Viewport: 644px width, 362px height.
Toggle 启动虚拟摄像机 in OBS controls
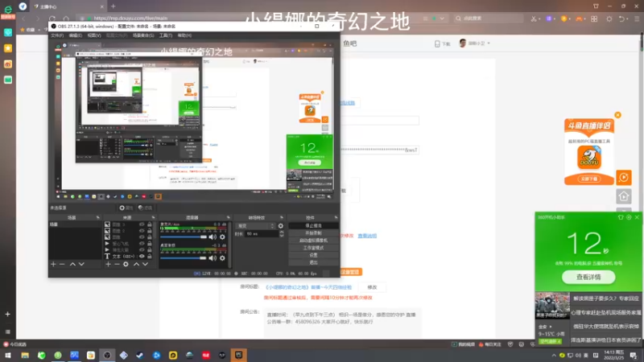coord(313,241)
